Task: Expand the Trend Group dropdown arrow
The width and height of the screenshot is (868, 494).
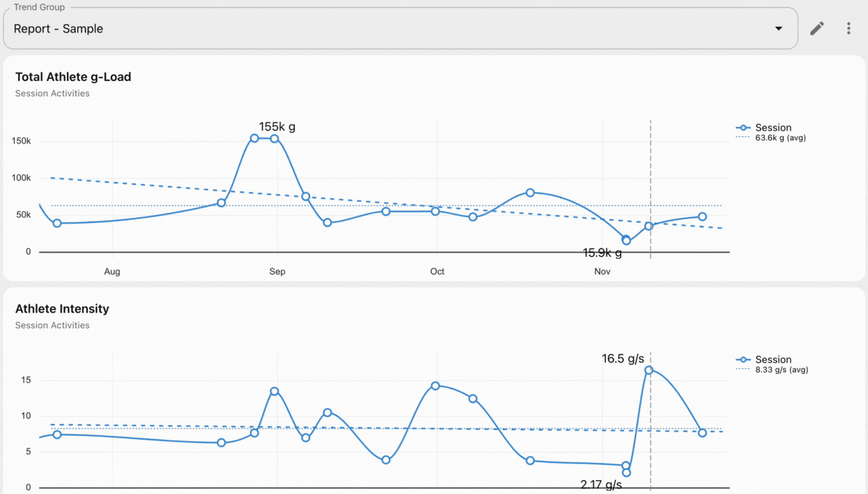Action: pos(778,29)
